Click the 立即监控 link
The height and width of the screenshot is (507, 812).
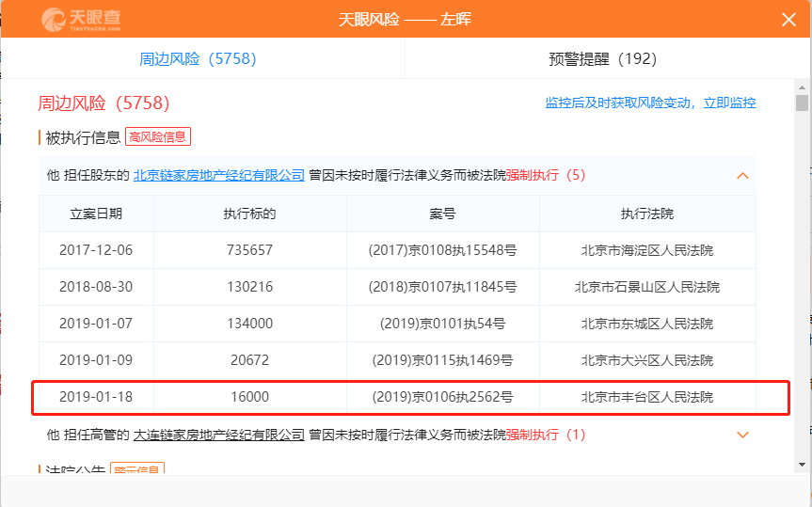[729, 103]
